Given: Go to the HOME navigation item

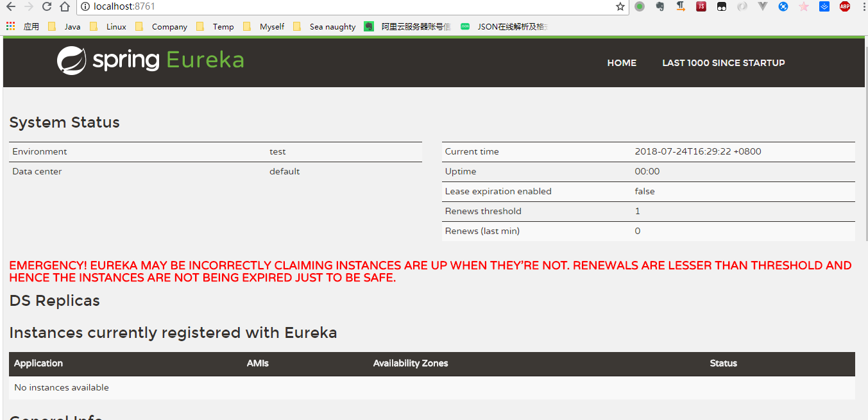Looking at the screenshot, I should (x=622, y=63).
